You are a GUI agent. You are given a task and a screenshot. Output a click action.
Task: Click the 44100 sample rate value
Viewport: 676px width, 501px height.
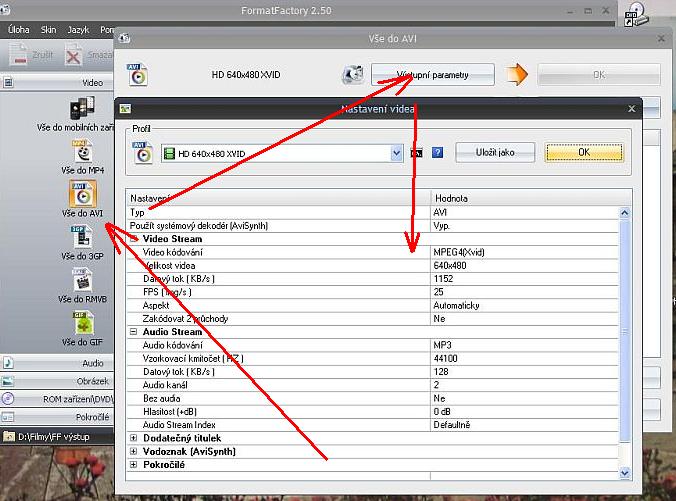pyautogui.click(x=445, y=359)
